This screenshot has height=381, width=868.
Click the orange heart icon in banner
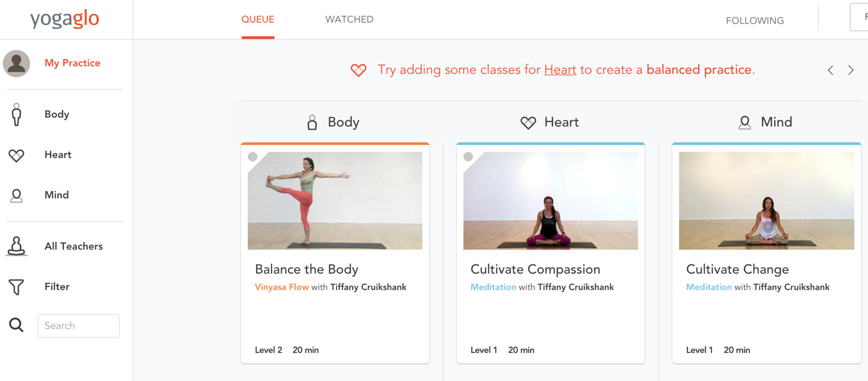pyautogui.click(x=359, y=70)
